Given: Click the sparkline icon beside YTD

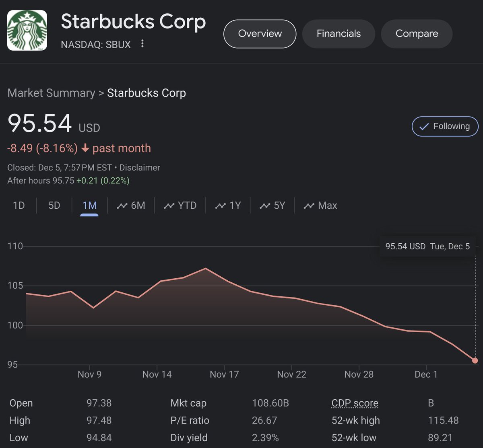Looking at the screenshot, I should coord(169,205).
